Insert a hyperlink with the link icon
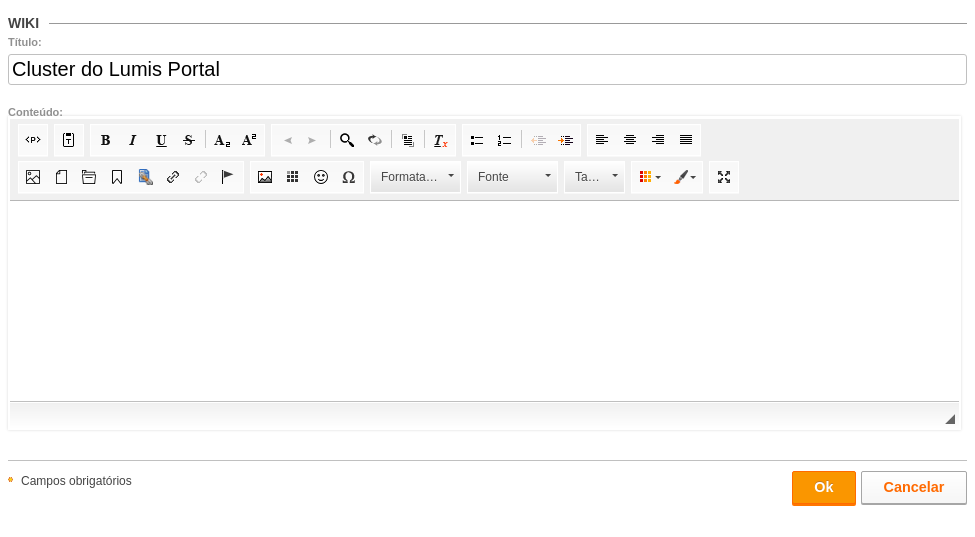 click(173, 177)
